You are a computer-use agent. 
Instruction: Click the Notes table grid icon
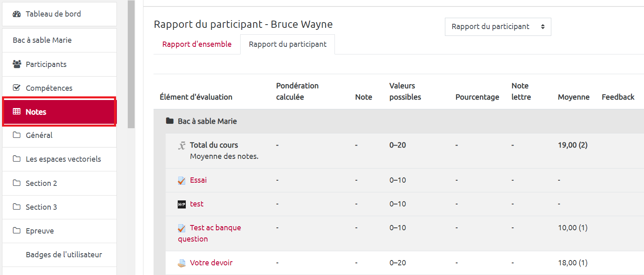tap(17, 112)
